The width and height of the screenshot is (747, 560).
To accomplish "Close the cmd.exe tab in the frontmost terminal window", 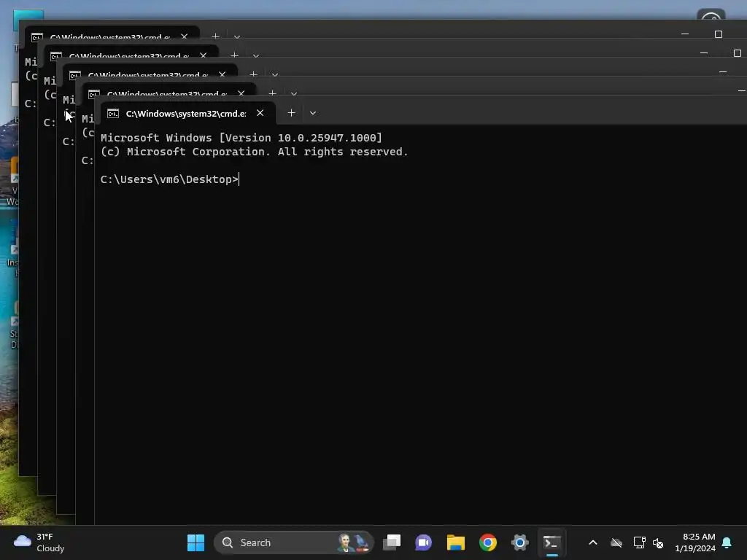I will (260, 113).
